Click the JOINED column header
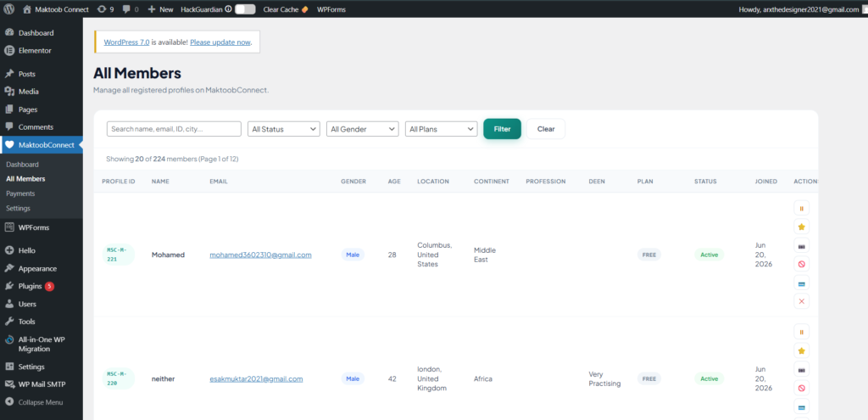This screenshot has height=420, width=868. click(766, 182)
